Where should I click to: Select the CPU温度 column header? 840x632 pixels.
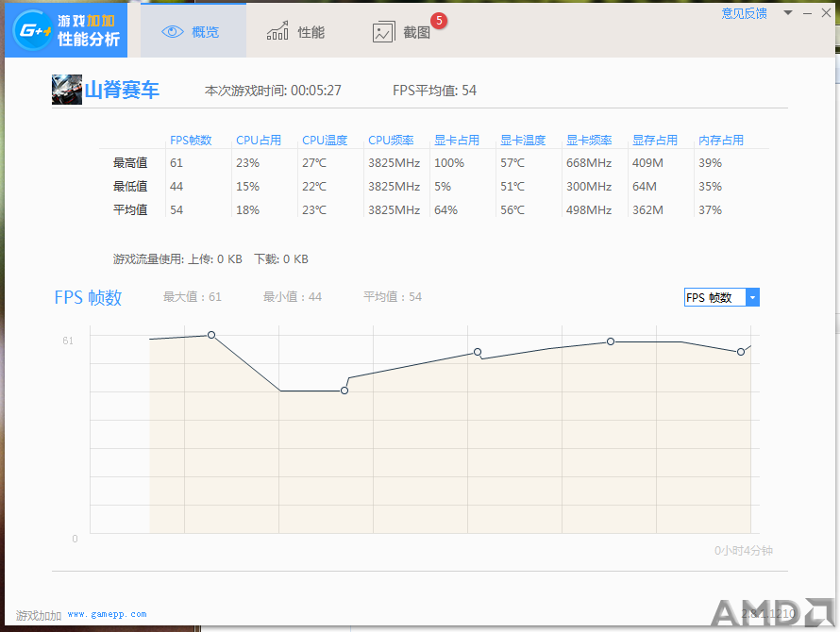click(x=325, y=141)
